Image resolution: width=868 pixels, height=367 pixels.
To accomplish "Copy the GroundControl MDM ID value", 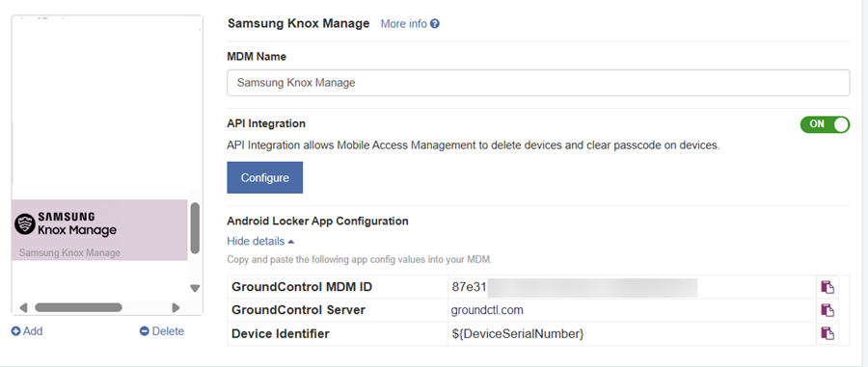I will (827, 287).
